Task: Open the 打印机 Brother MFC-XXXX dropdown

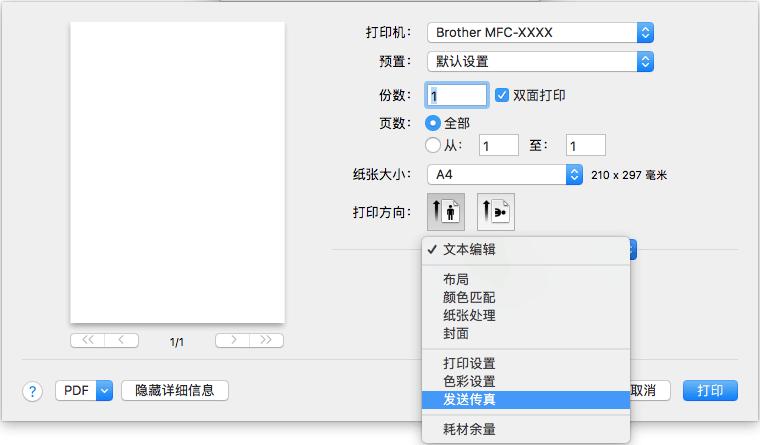Action: [x=539, y=32]
